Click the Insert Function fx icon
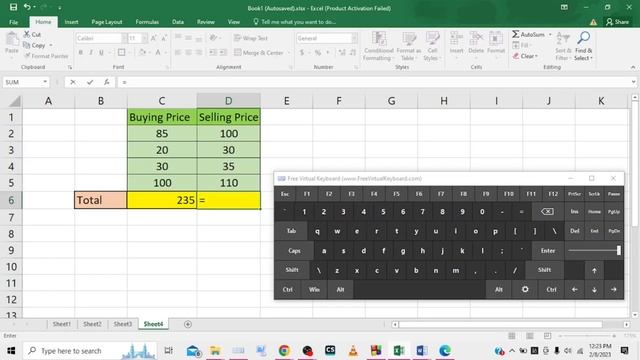Screen dimensions: 640x360 click(107, 82)
